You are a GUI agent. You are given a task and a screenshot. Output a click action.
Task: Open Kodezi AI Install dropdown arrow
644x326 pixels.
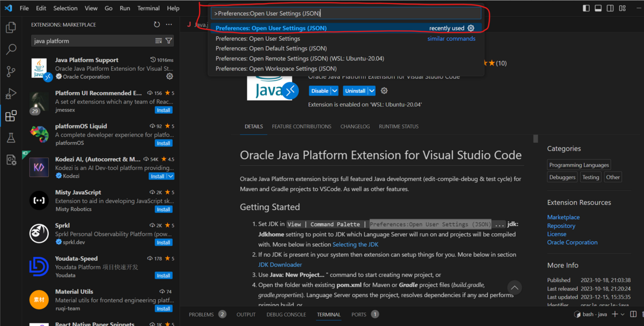[171, 176]
